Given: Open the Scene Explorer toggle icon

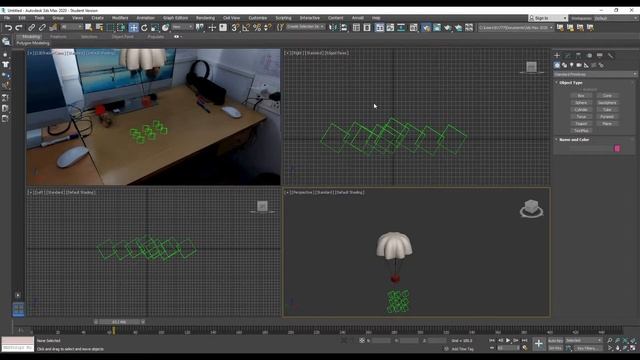Looking at the screenshot, I should (356, 28).
